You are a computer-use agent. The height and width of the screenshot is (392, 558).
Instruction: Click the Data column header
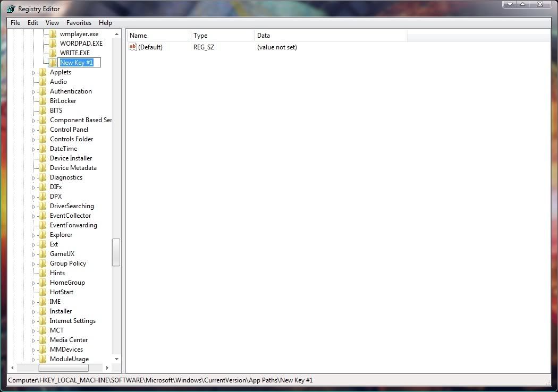pyautogui.click(x=329, y=36)
